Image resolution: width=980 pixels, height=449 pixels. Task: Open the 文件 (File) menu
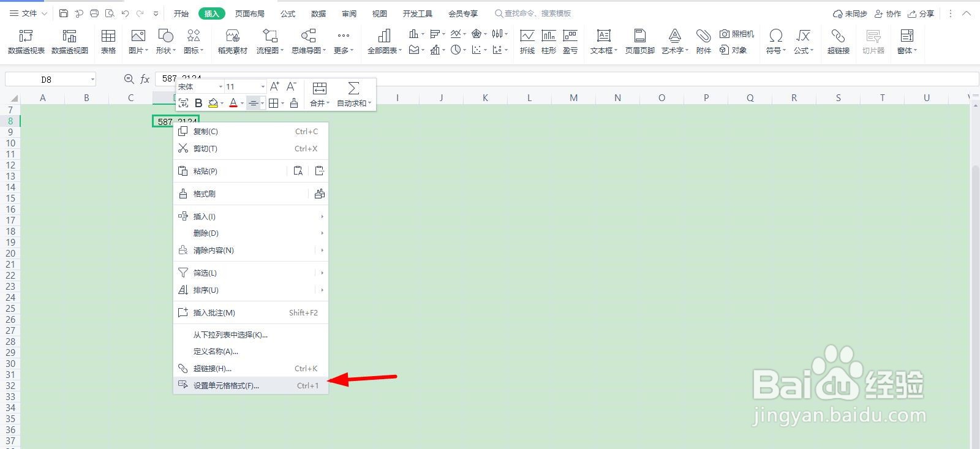coord(28,13)
